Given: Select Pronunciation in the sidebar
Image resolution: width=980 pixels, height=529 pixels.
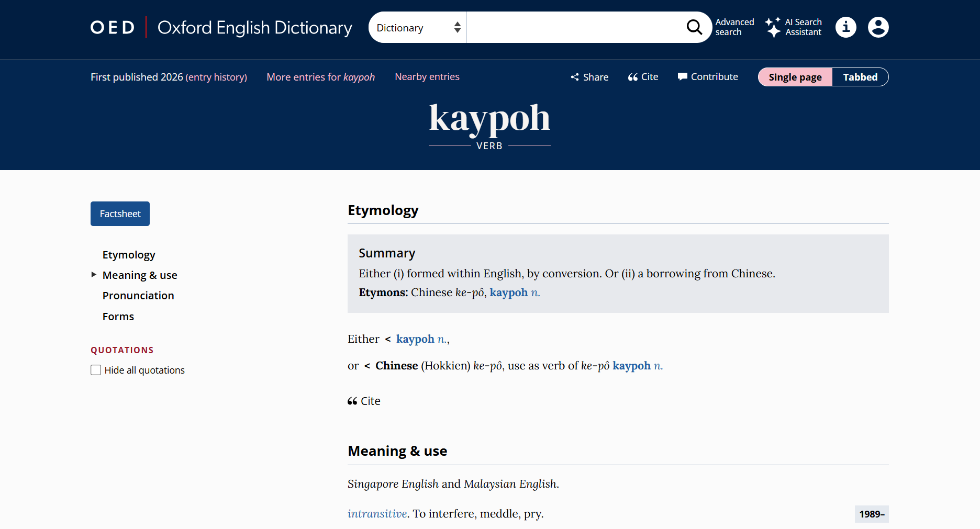Looking at the screenshot, I should click(138, 295).
